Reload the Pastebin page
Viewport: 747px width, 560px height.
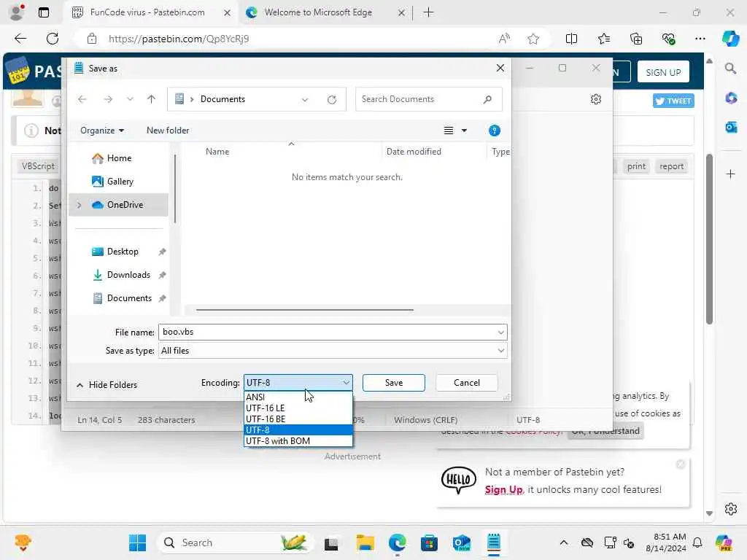pyautogui.click(x=53, y=39)
